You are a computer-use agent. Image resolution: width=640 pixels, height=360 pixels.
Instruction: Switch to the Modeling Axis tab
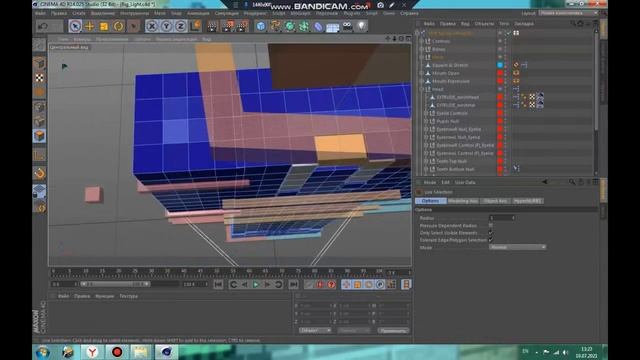click(x=463, y=201)
